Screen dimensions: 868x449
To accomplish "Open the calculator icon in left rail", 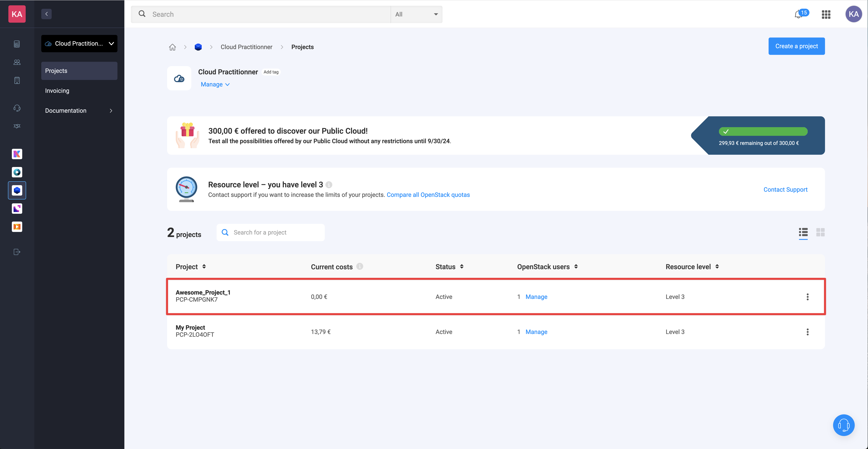I will [x=17, y=44].
